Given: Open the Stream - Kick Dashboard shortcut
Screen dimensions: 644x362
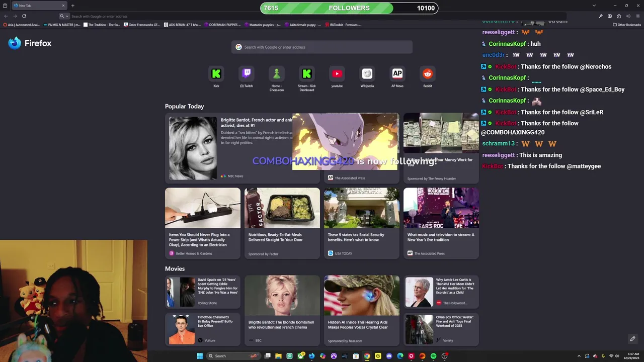Looking at the screenshot, I should coord(307,74).
